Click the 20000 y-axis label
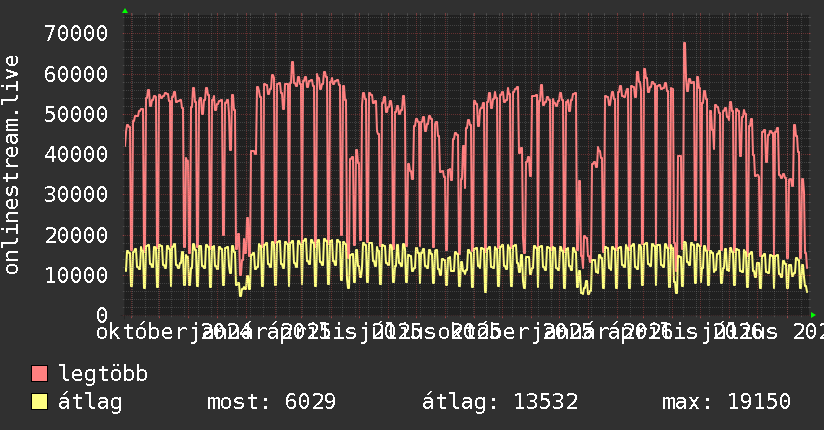 (x=76, y=235)
